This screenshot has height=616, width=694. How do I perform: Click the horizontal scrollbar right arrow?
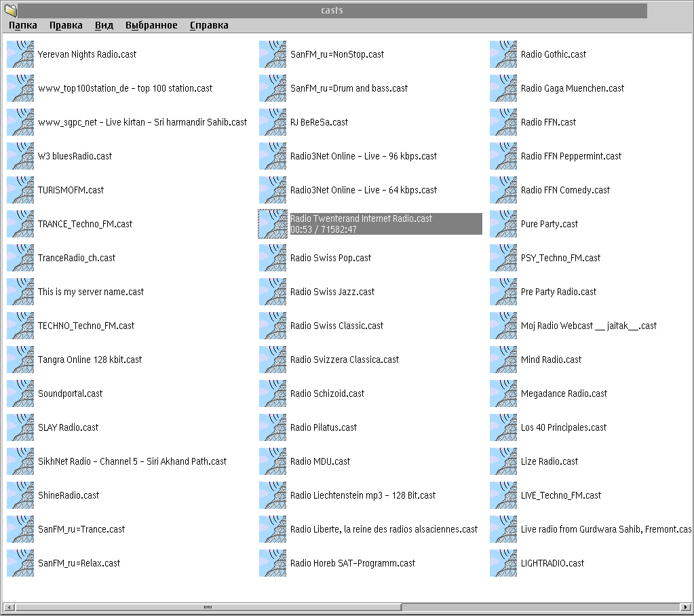click(687, 607)
